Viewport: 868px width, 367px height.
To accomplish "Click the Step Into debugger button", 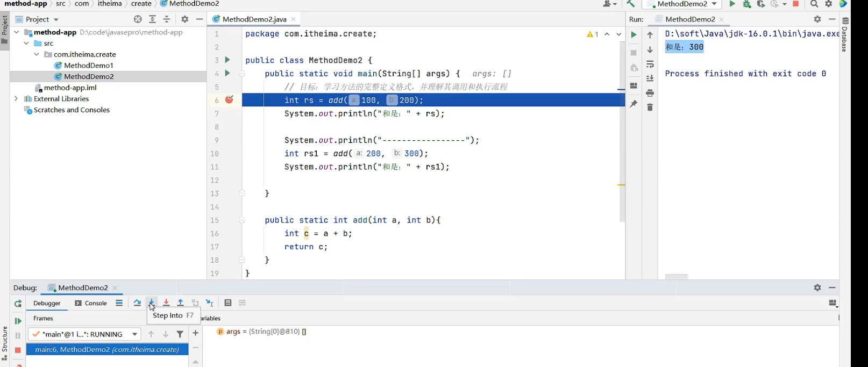I will tap(152, 303).
